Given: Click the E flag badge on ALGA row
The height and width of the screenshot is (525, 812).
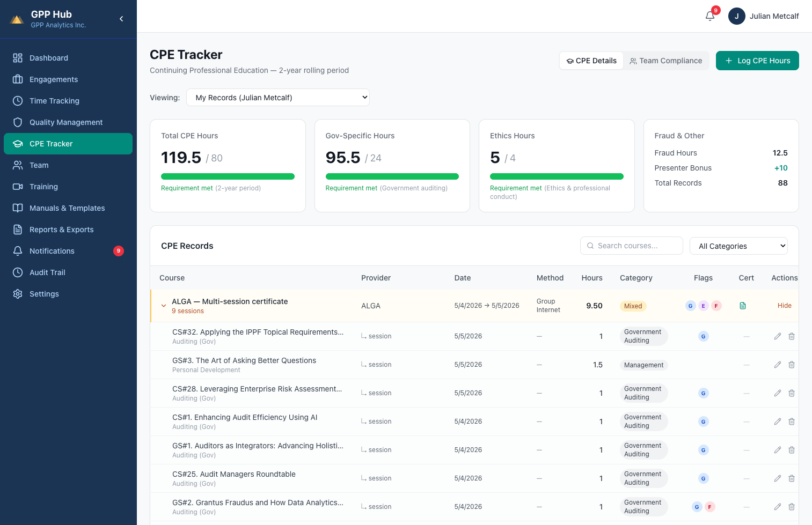Looking at the screenshot, I should [704, 306].
